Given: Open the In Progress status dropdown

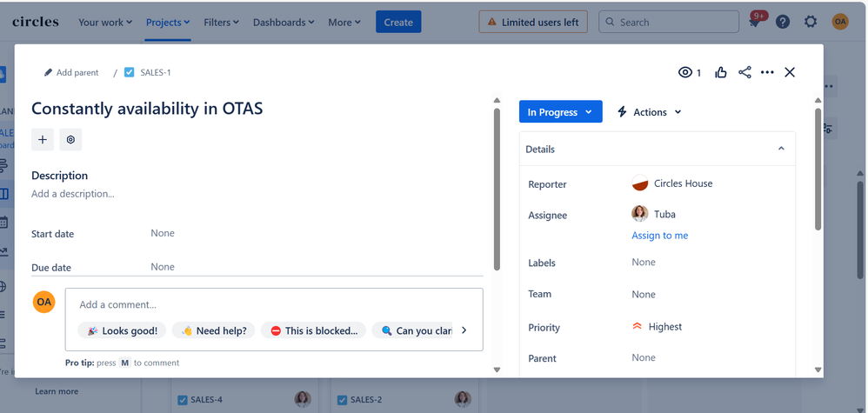Looking at the screenshot, I should (x=560, y=112).
